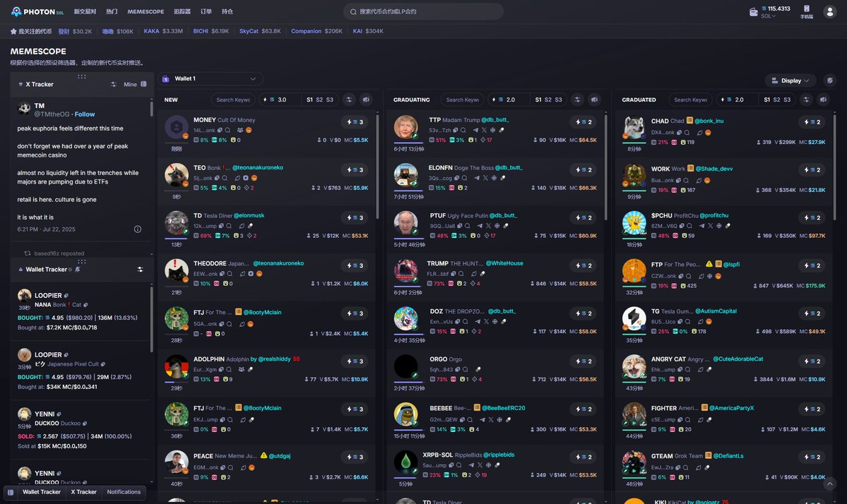Viewport: 847px width, 504px height.
Task: Open the SOL currency dropdown in header
Action: pos(768,16)
